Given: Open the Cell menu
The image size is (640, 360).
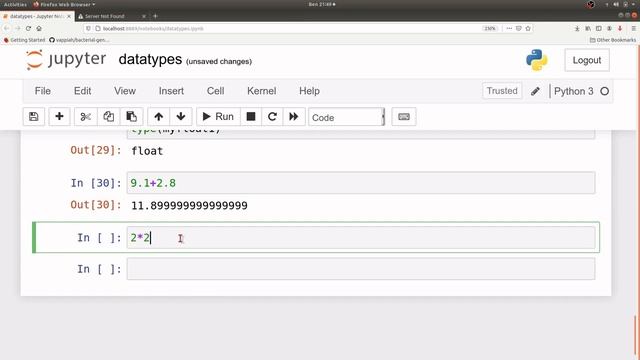Looking at the screenshot, I should [x=216, y=91].
